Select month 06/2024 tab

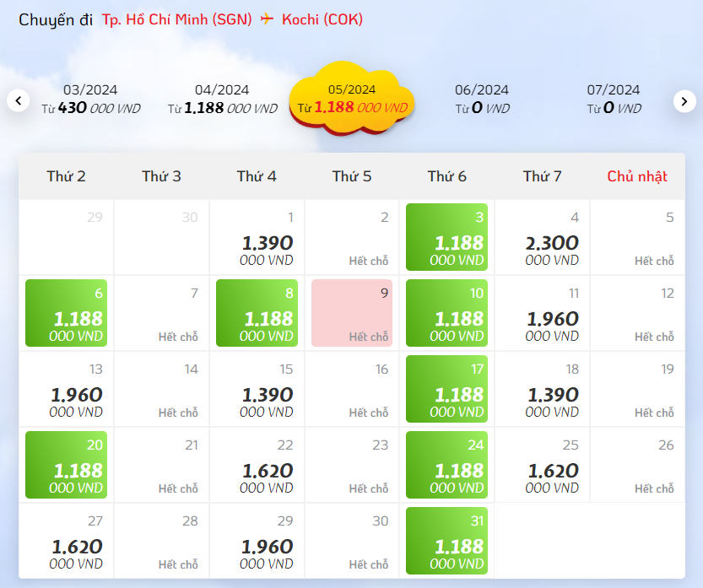tap(482, 99)
